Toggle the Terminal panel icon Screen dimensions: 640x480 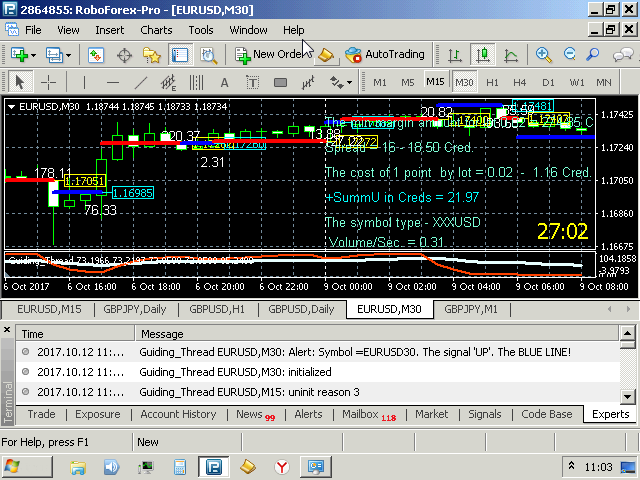(x=180, y=55)
